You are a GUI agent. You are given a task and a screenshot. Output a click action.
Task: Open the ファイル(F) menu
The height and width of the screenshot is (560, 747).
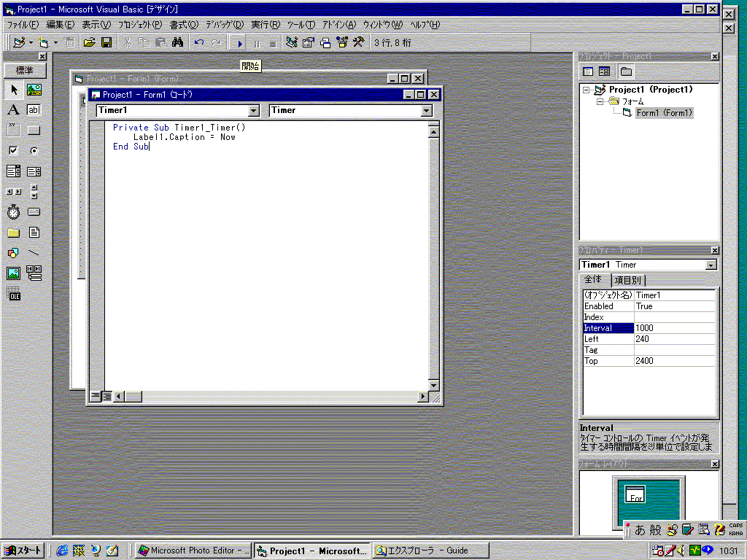click(23, 24)
